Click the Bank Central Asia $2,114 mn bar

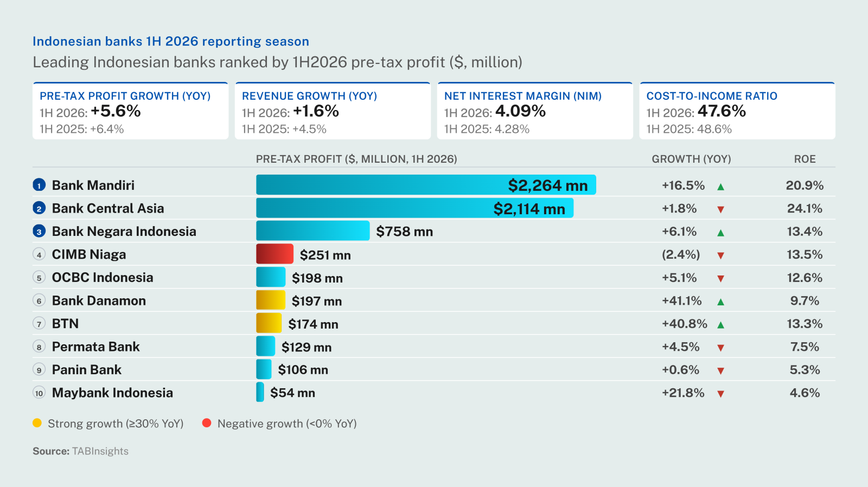pos(414,208)
